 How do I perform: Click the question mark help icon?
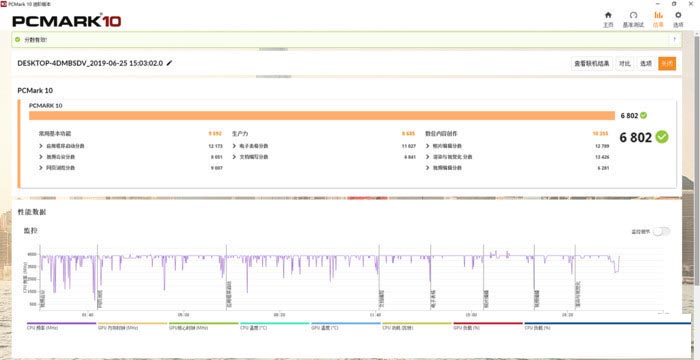pyautogui.click(x=675, y=40)
